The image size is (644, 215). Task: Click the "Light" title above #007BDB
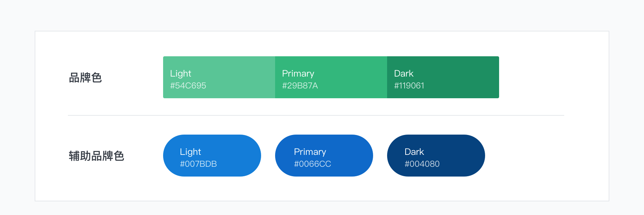click(190, 152)
